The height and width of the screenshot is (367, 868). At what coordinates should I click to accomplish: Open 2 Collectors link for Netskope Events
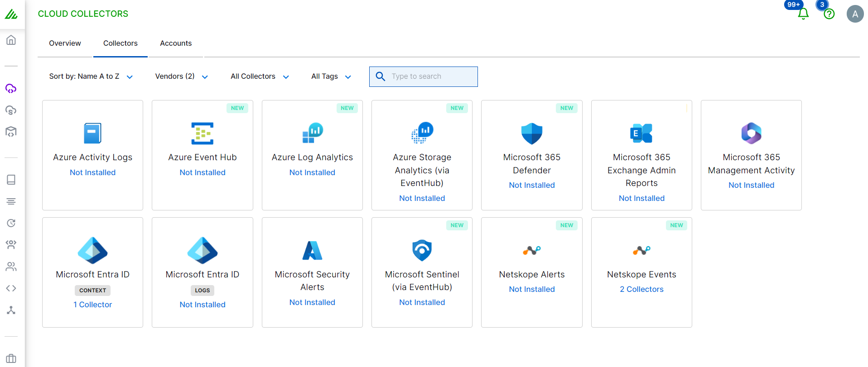(641, 289)
